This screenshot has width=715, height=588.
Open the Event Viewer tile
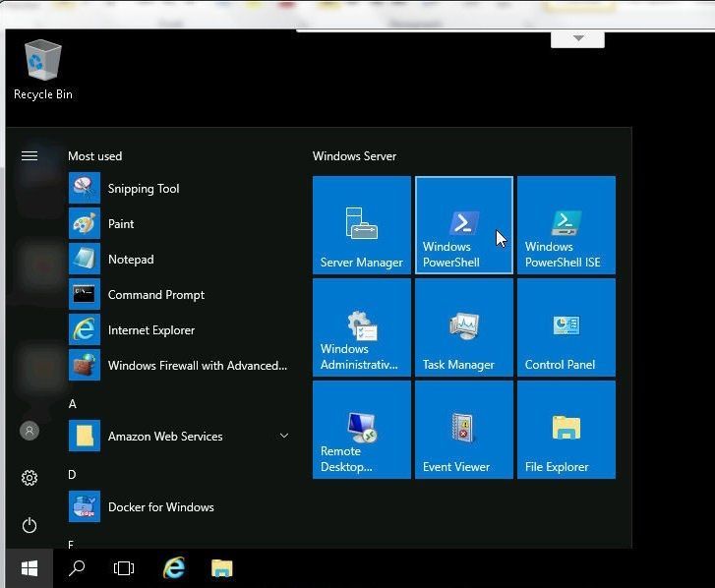[464, 430]
